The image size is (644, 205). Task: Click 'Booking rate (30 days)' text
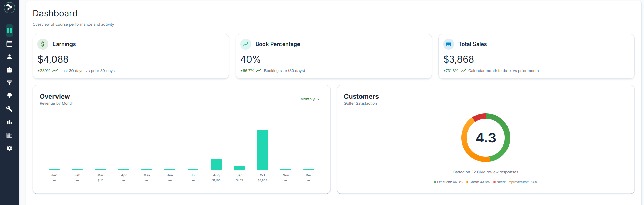[285, 71]
